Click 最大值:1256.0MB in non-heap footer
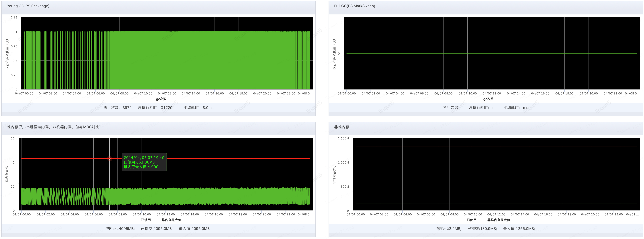This screenshot has height=239, width=644. (519, 228)
